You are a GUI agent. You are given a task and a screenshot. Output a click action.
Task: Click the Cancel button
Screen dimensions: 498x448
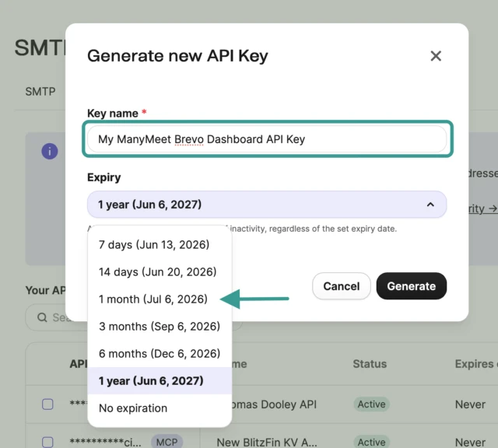[342, 286]
